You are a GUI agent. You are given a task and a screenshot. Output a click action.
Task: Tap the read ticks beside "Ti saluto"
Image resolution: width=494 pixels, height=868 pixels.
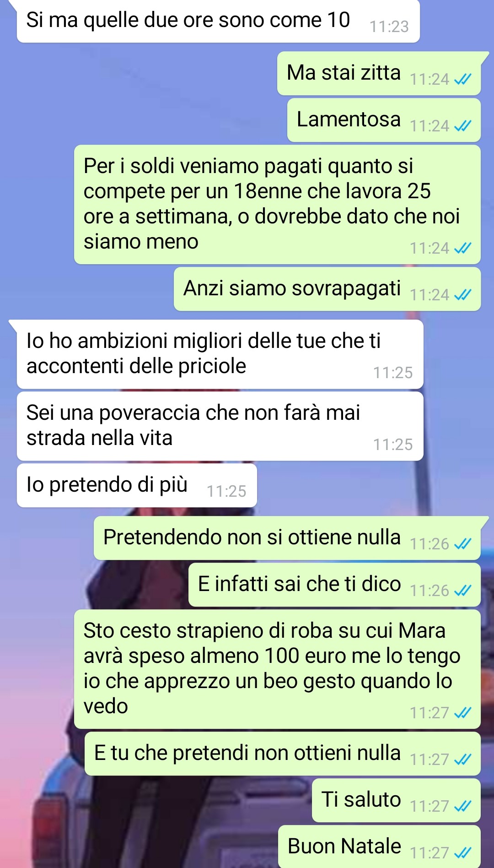(x=462, y=806)
